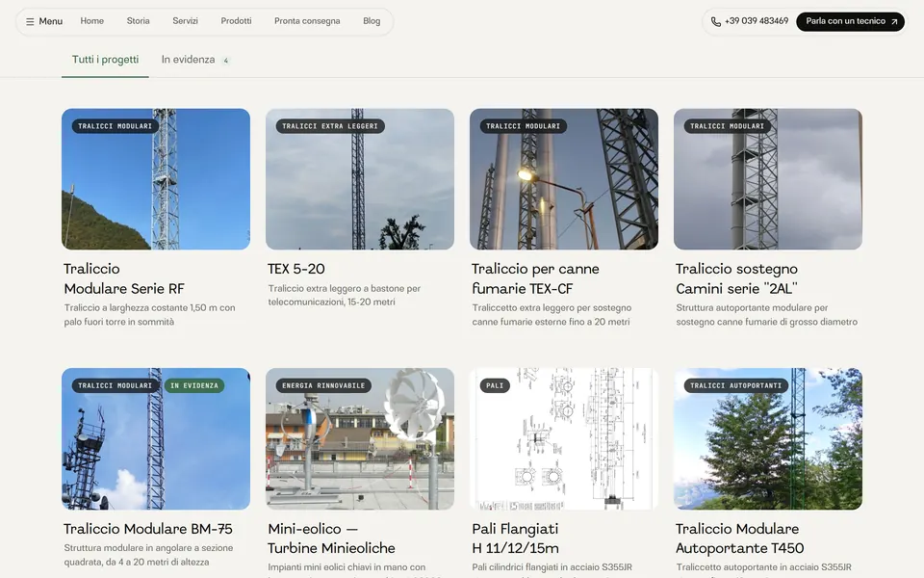Viewport: 924px width, 578px height.
Task: Click the Pali category tag
Action: pyautogui.click(x=495, y=385)
